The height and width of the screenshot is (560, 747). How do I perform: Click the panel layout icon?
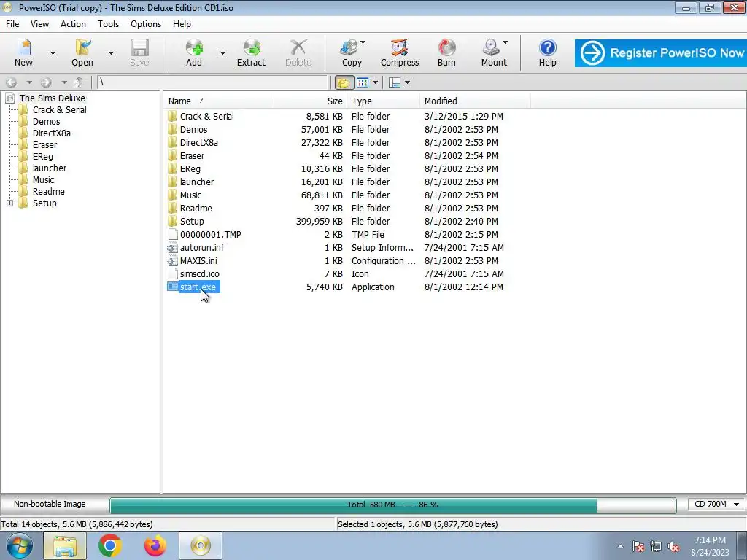coord(395,82)
